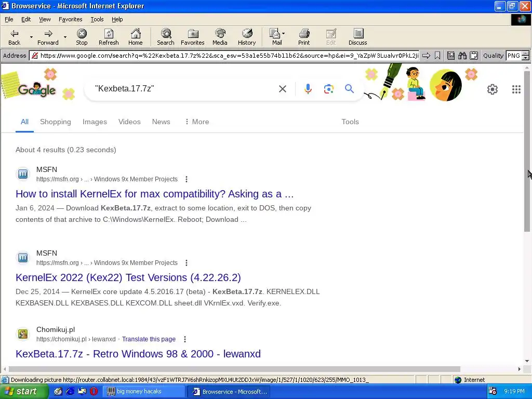The image size is (532, 399).
Task: Click the Stop toolbar button
Action: pos(82,37)
